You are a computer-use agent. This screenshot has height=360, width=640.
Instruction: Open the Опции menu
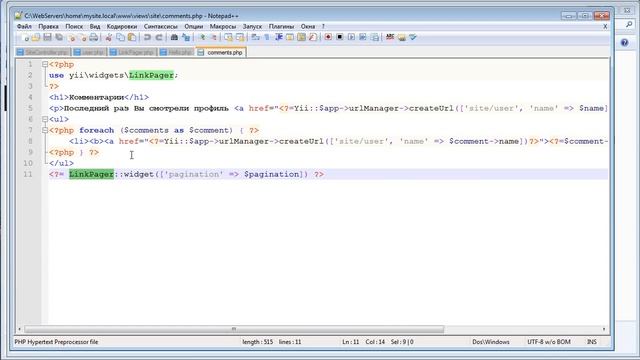(x=193, y=27)
